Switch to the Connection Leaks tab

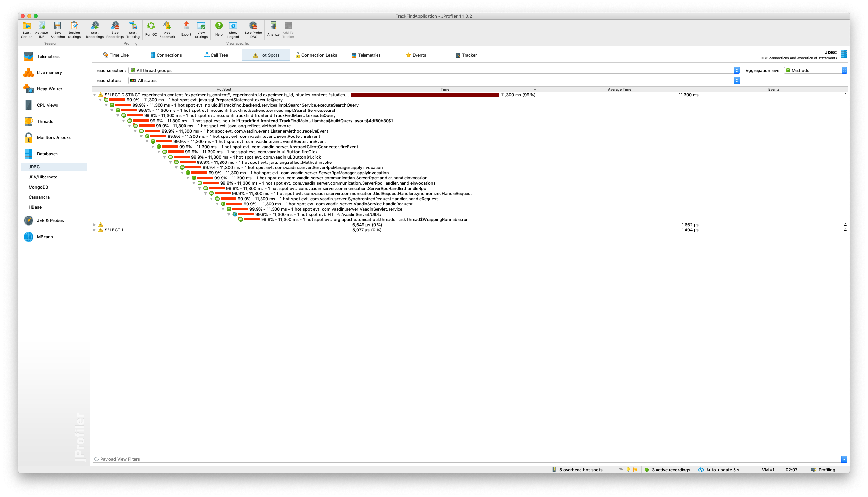(x=316, y=55)
